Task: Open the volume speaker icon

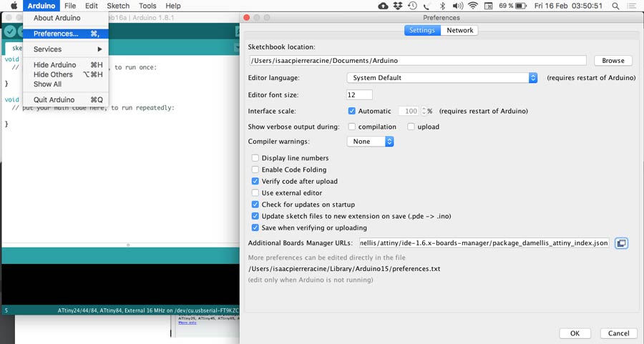Action: [x=458, y=6]
